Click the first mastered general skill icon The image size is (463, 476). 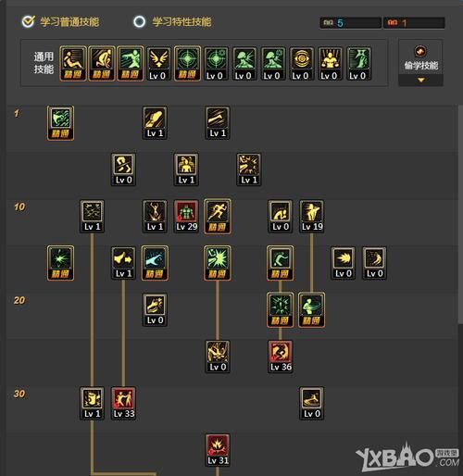point(73,64)
